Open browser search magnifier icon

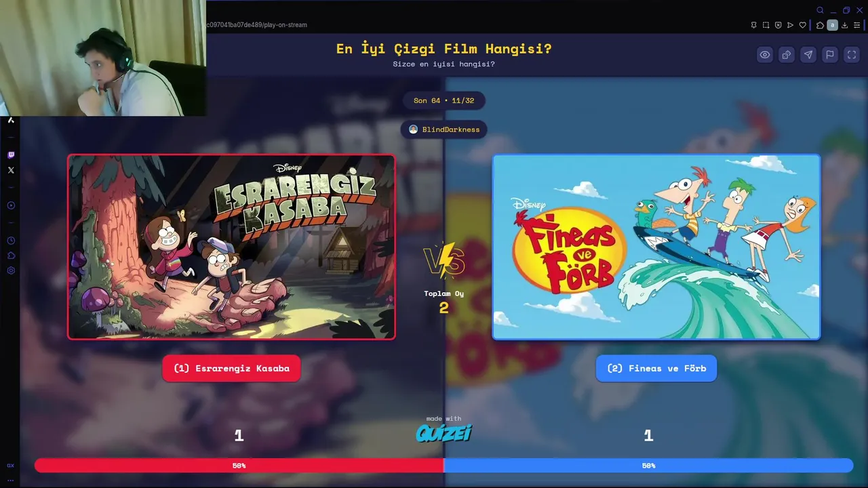[820, 10]
